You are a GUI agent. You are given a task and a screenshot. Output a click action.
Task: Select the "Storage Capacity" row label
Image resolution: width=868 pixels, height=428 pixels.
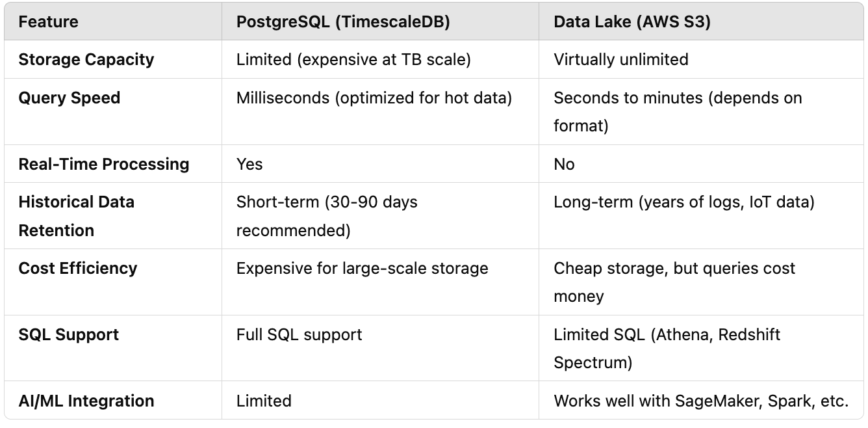[86, 60]
